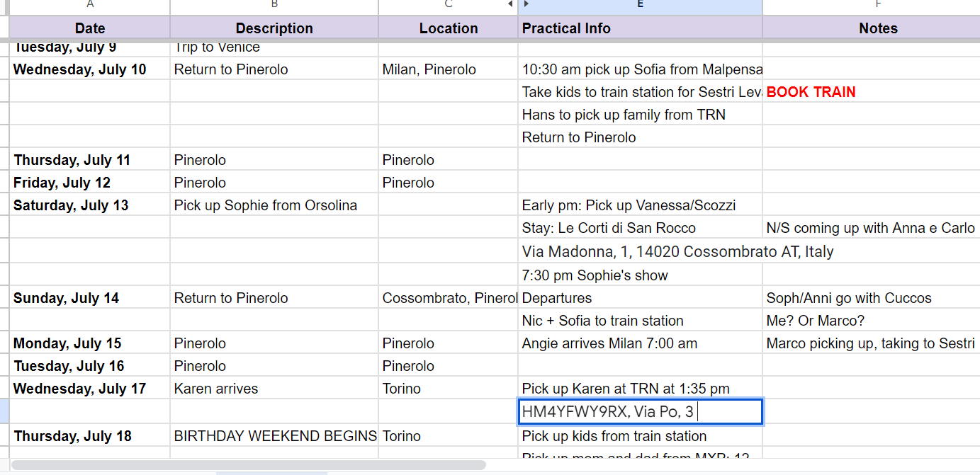This screenshot has width=980, height=475.
Task: Select column C header
Action: pos(448,5)
